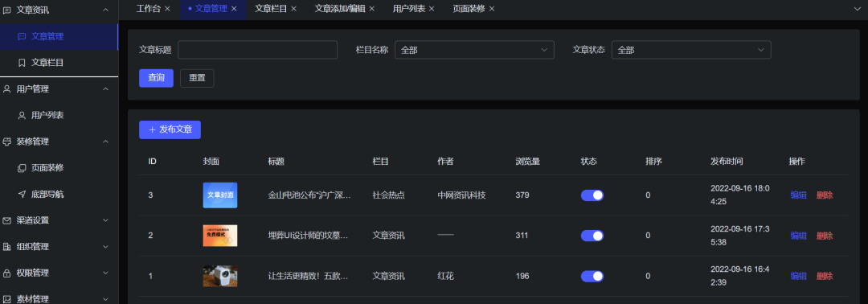The image size is (868, 304).
Task: Click the title 让生活更精致！五款…
Action: tap(309, 277)
